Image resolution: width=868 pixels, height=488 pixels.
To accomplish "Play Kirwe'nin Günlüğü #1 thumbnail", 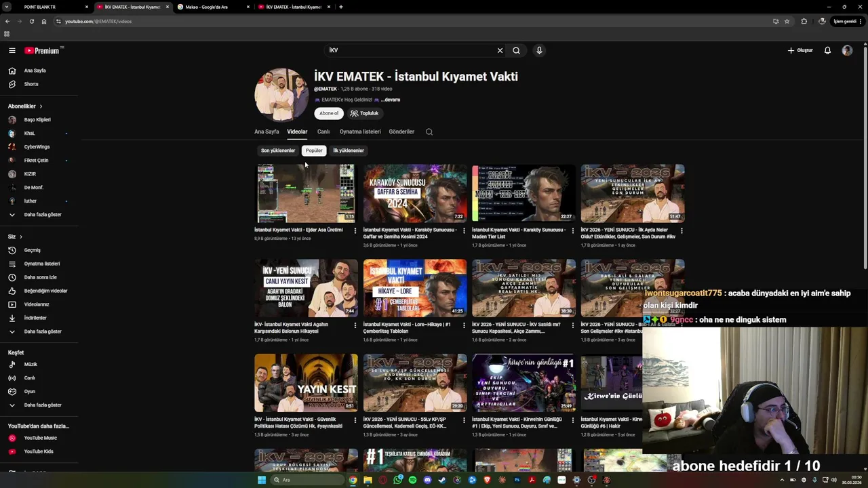I will tap(524, 383).
